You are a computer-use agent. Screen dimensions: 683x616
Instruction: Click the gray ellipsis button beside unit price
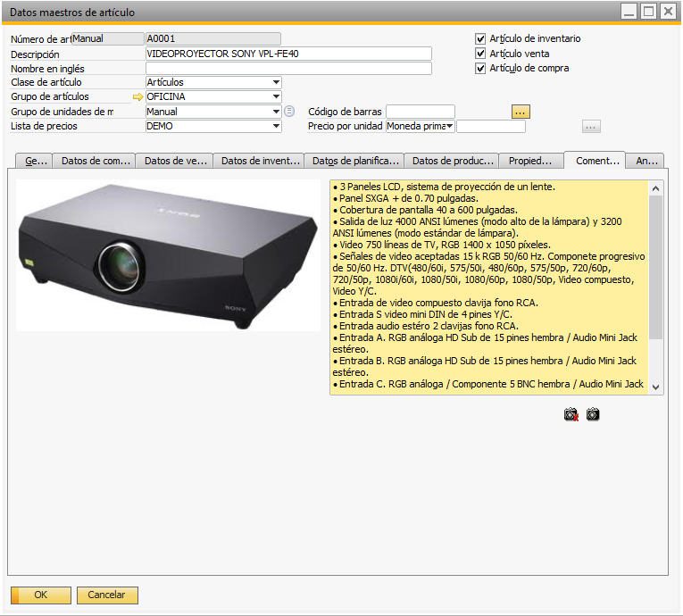[x=591, y=127]
